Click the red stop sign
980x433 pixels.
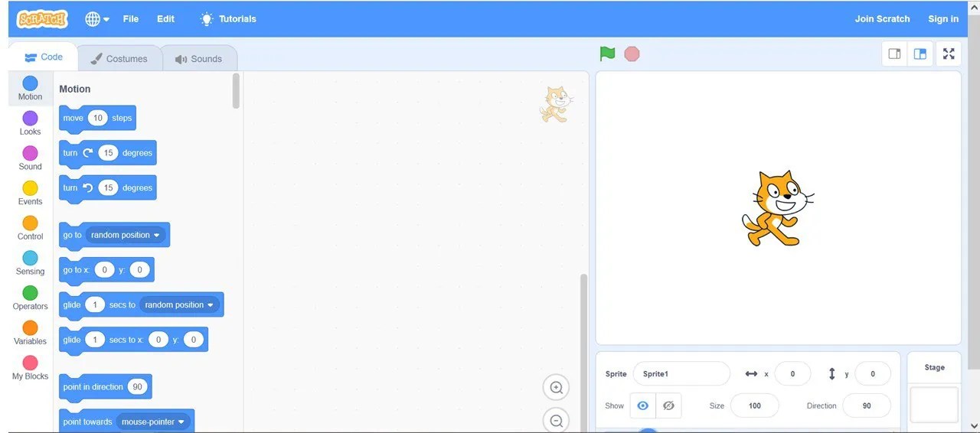tap(632, 54)
